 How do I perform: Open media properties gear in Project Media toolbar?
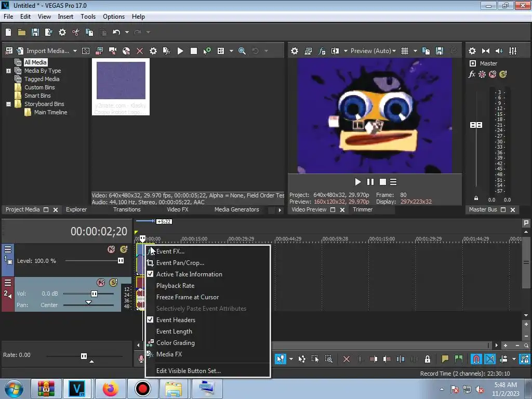153,51
